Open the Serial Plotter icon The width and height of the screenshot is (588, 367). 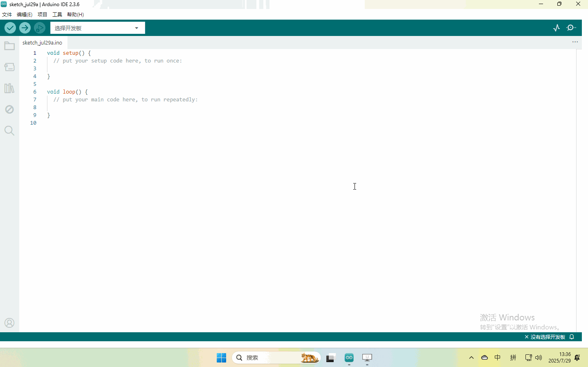(557, 28)
